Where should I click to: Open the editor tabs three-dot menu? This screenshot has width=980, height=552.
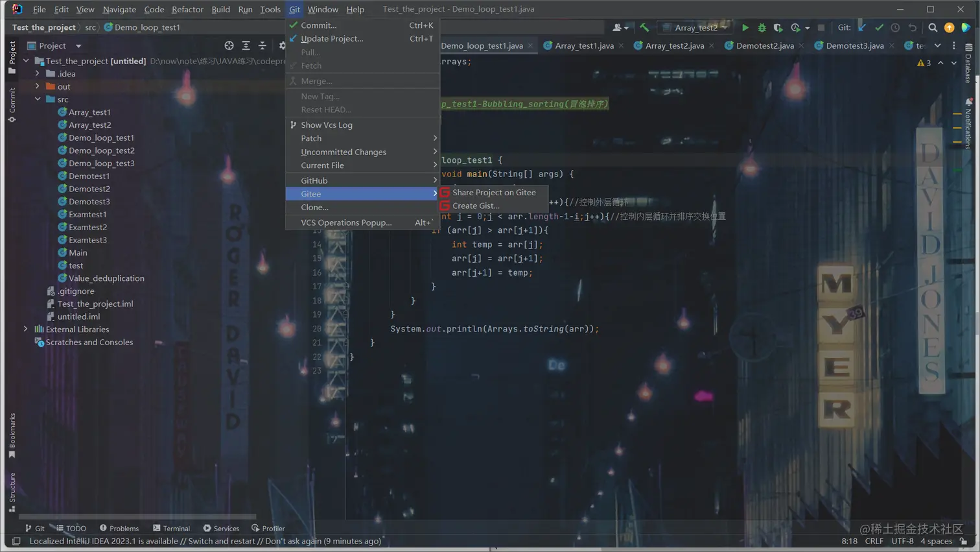click(953, 45)
